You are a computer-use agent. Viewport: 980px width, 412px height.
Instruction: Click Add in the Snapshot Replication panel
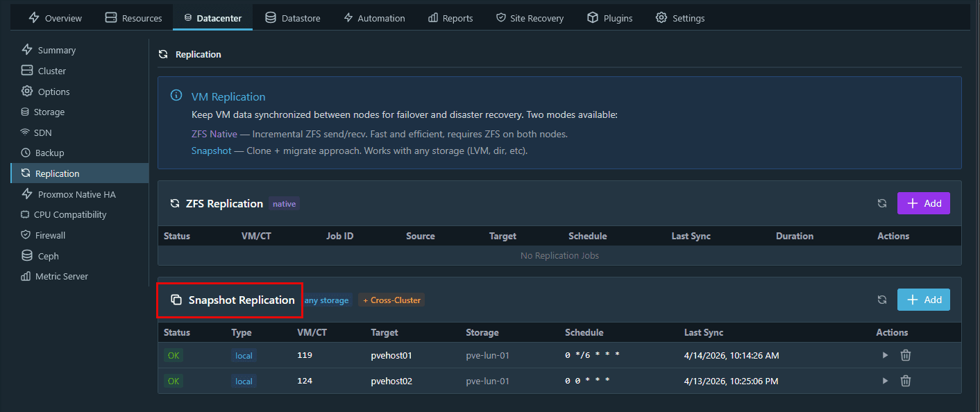click(923, 300)
